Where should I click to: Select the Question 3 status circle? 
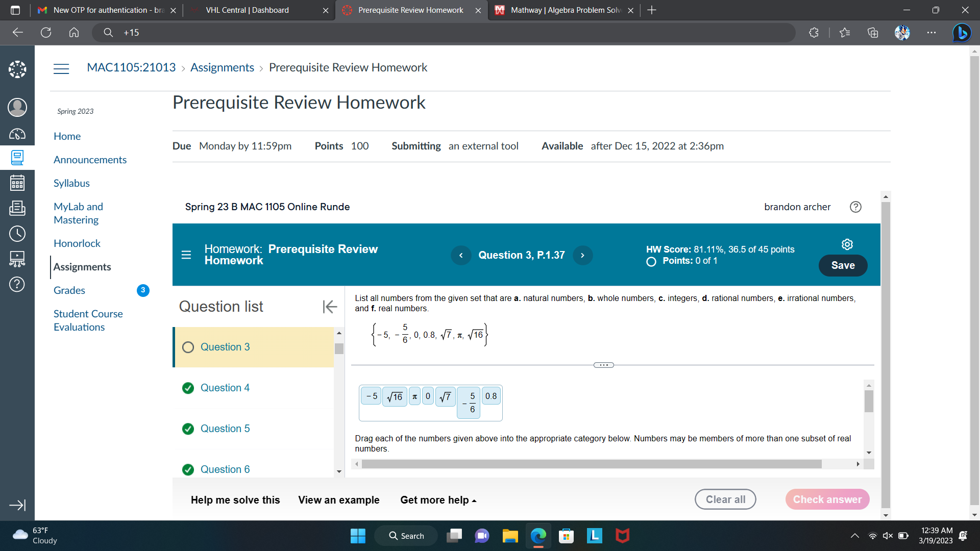point(188,347)
